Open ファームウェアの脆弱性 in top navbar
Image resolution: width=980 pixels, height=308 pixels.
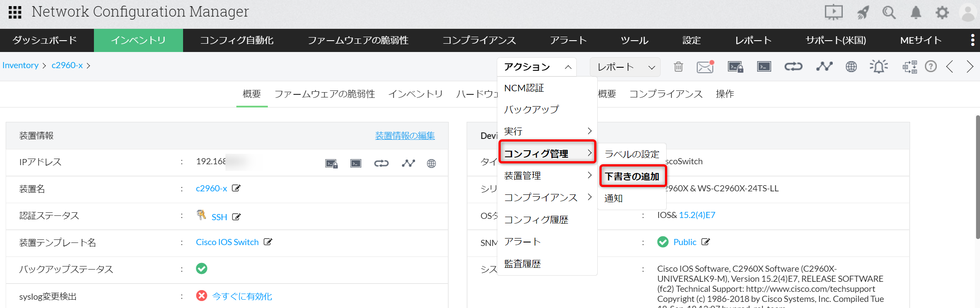point(358,40)
